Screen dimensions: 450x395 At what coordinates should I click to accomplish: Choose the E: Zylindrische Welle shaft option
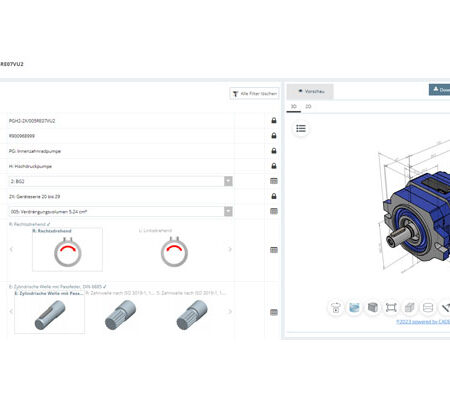(49, 312)
